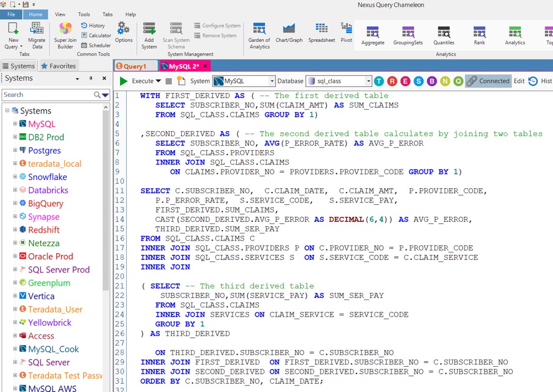553x392 pixels.
Task: Run query with green Execute arrow
Action: (x=124, y=81)
